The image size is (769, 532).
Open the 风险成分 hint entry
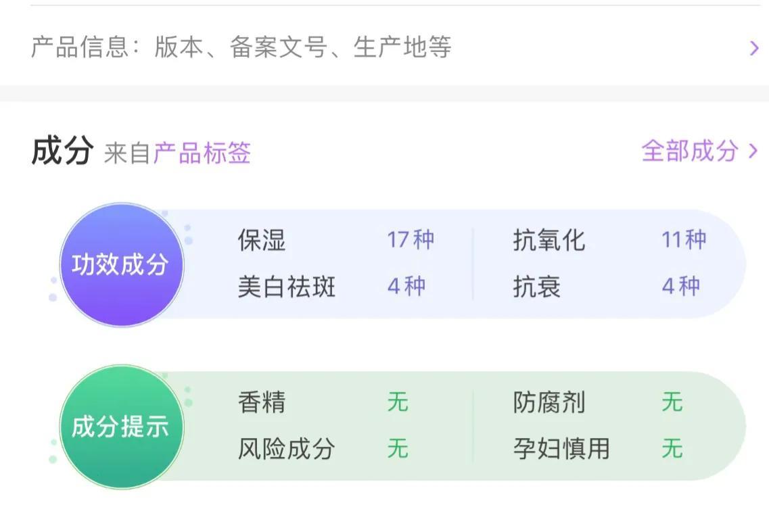[x=286, y=449]
